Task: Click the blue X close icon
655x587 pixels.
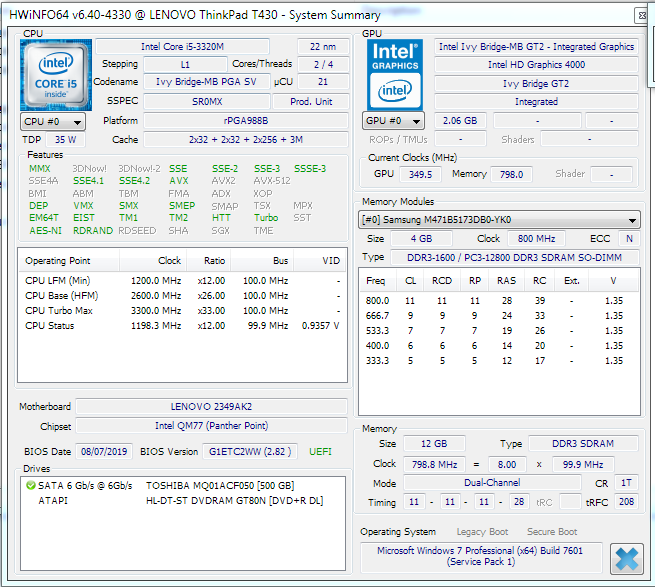Action: click(x=626, y=558)
